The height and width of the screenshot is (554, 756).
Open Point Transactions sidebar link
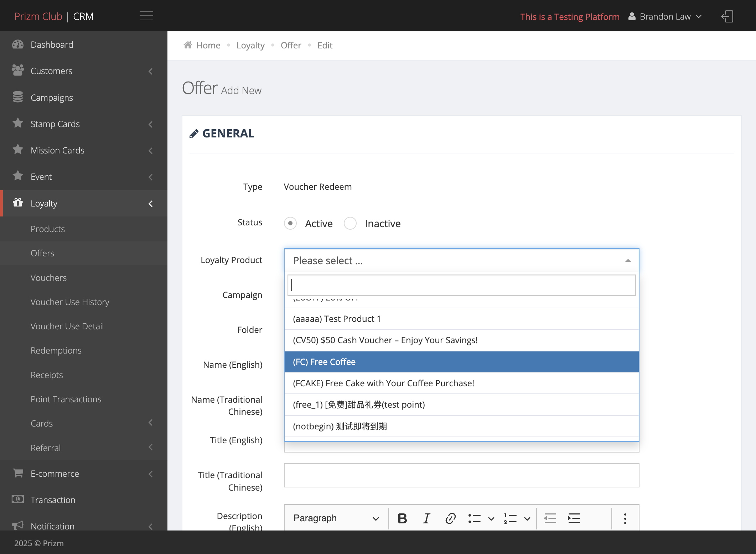click(x=66, y=399)
